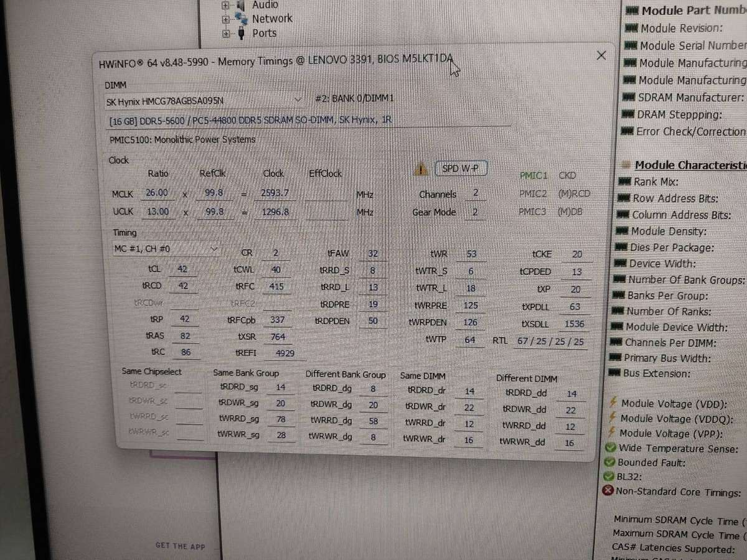Click the UCLK clock value 1296.8

point(275,212)
